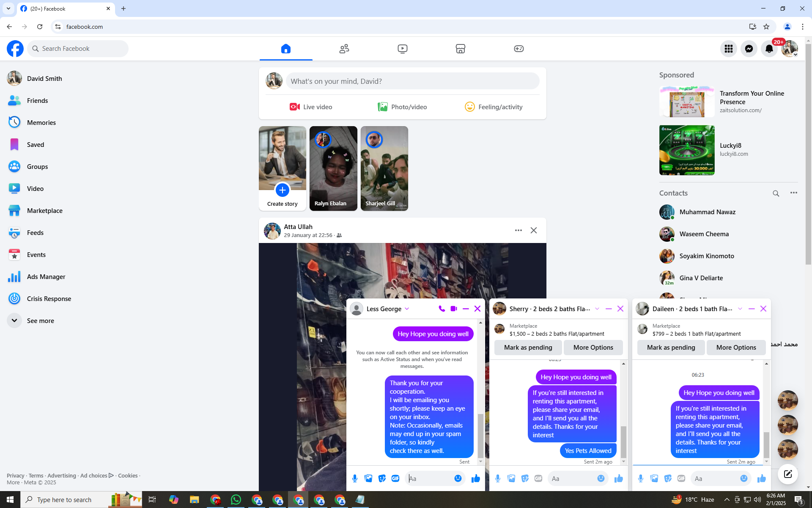Image resolution: width=812 pixels, height=508 pixels.
Task: Open Less George chat options chevron
Action: (407, 309)
